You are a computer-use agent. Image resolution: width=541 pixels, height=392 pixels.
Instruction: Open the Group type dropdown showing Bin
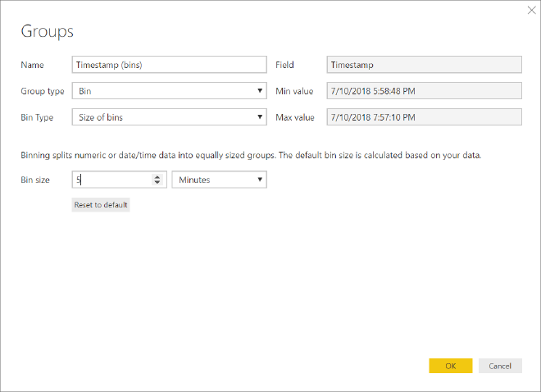click(170, 91)
